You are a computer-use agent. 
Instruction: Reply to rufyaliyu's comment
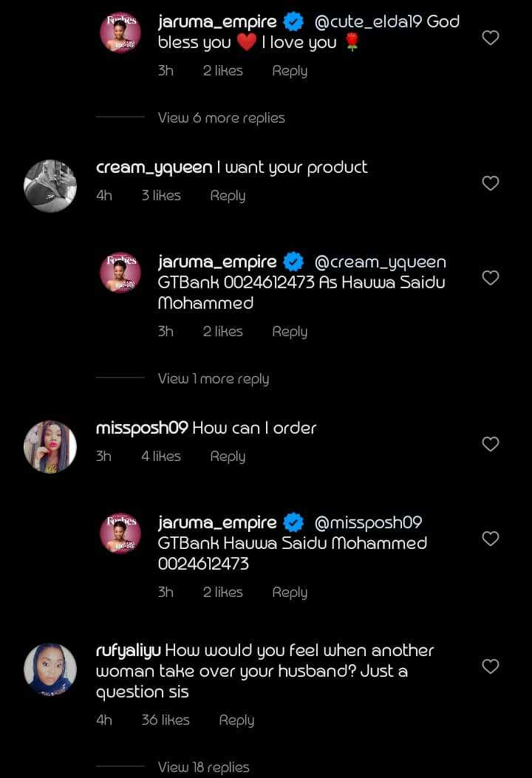236,720
